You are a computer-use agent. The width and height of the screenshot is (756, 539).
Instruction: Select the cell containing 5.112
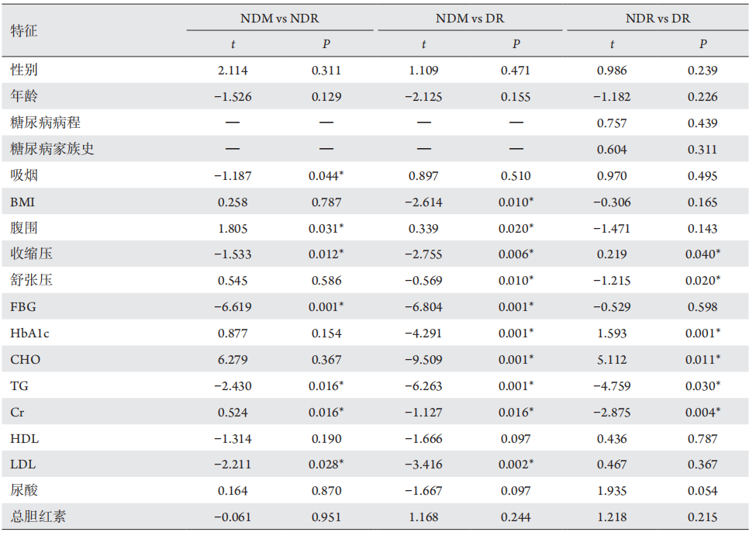pyautogui.click(x=612, y=360)
